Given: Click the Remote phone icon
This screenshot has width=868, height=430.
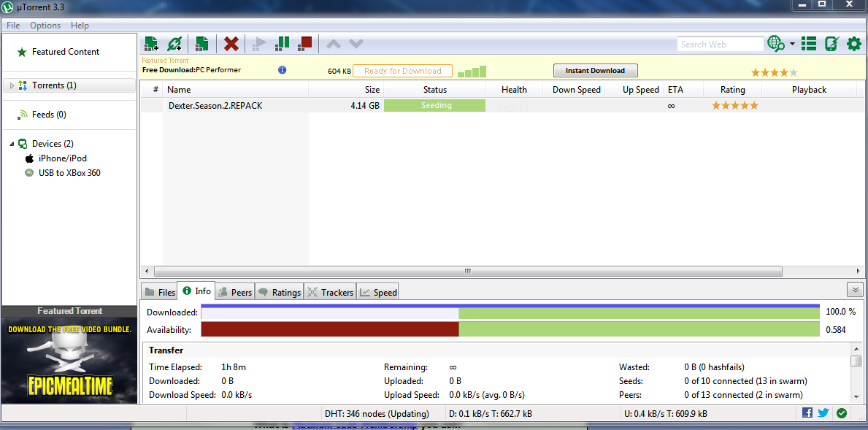Looking at the screenshot, I should tap(831, 44).
